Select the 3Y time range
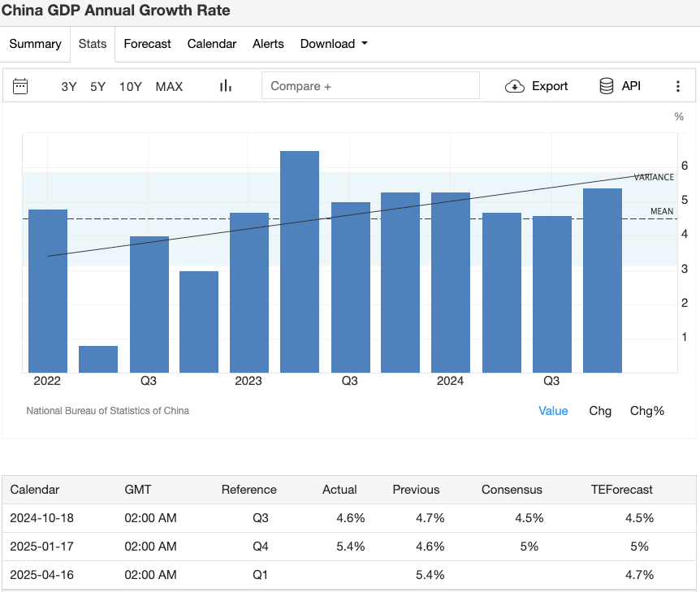The width and height of the screenshot is (700, 592). coord(68,86)
